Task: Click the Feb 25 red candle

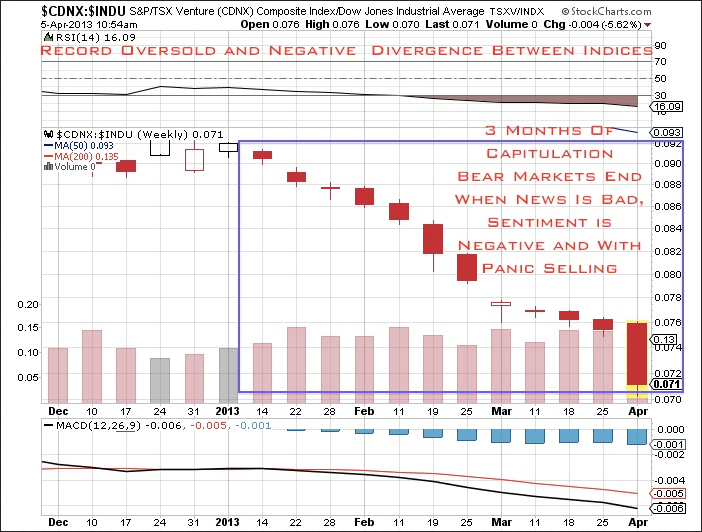Action: pos(467,267)
